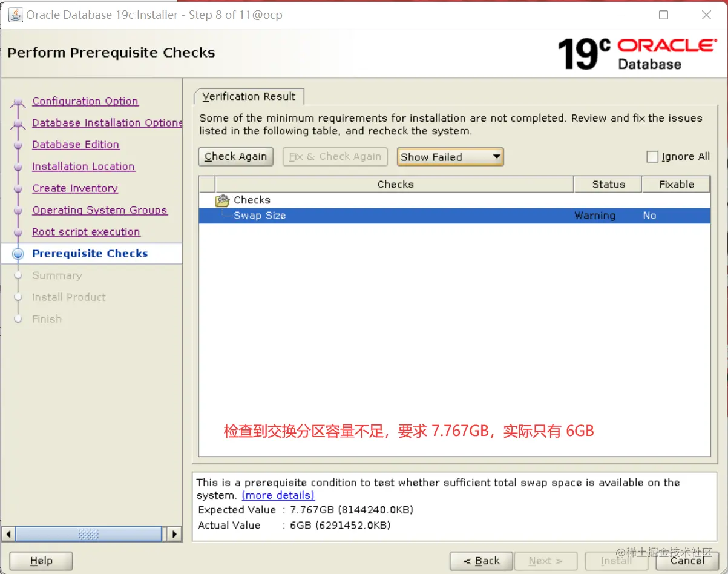Jump to Installation Location step
Image resolution: width=728 pixels, height=574 pixels.
(x=84, y=167)
